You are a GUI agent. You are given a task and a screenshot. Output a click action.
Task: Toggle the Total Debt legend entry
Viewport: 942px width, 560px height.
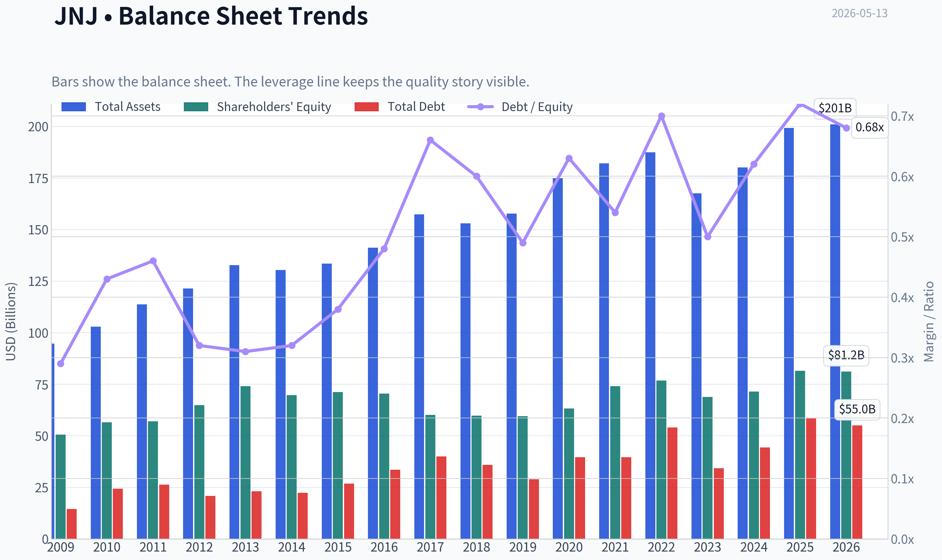pyautogui.click(x=400, y=107)
